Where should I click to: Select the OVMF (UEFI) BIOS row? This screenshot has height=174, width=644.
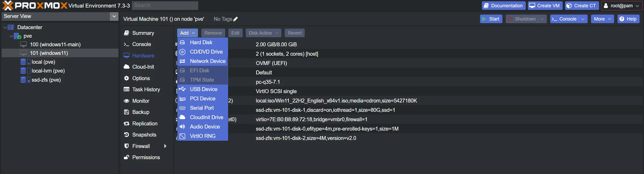coord(408,63)
